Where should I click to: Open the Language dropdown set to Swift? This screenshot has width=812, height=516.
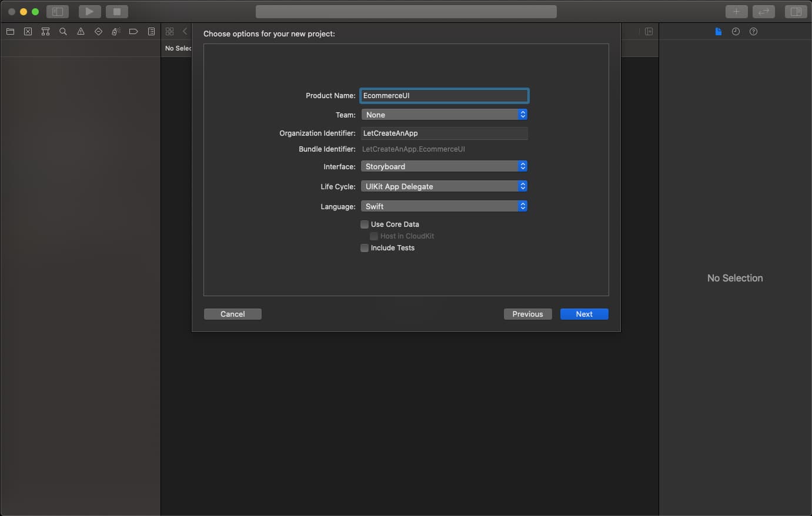(x=444, y=207)
